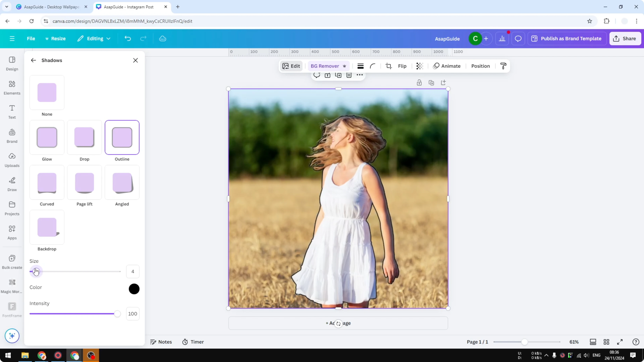Screen dimensions: 644x362
Task: Select the Glow shadow style
Action: tap(47, 137)
